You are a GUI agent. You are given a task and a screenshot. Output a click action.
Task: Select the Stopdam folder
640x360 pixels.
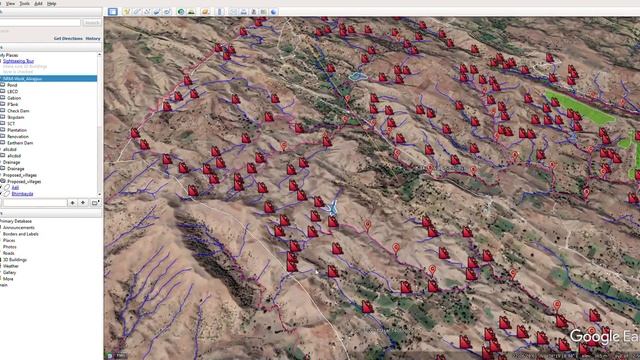point(16,117)
